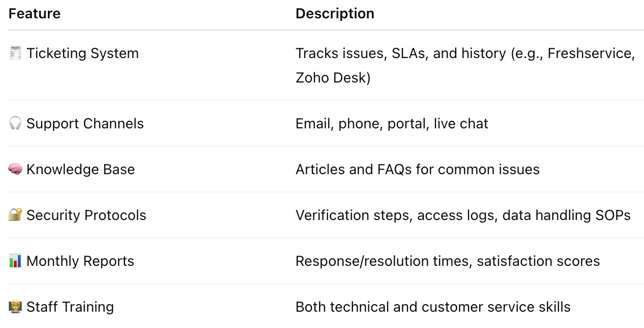Click the teacher icon beside Staff Training
The width and height of the screenshot is (644, 328).
[x=15, y=307]
